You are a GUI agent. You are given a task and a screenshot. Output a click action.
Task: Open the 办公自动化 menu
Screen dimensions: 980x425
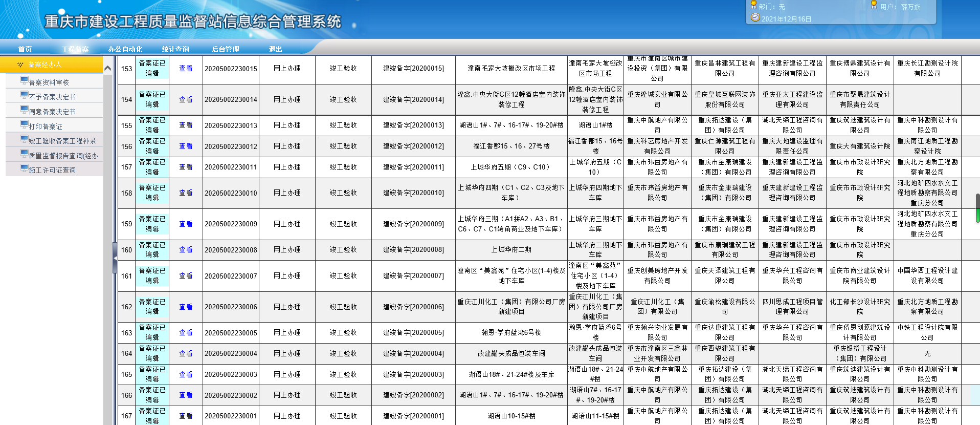coord(125,49)
